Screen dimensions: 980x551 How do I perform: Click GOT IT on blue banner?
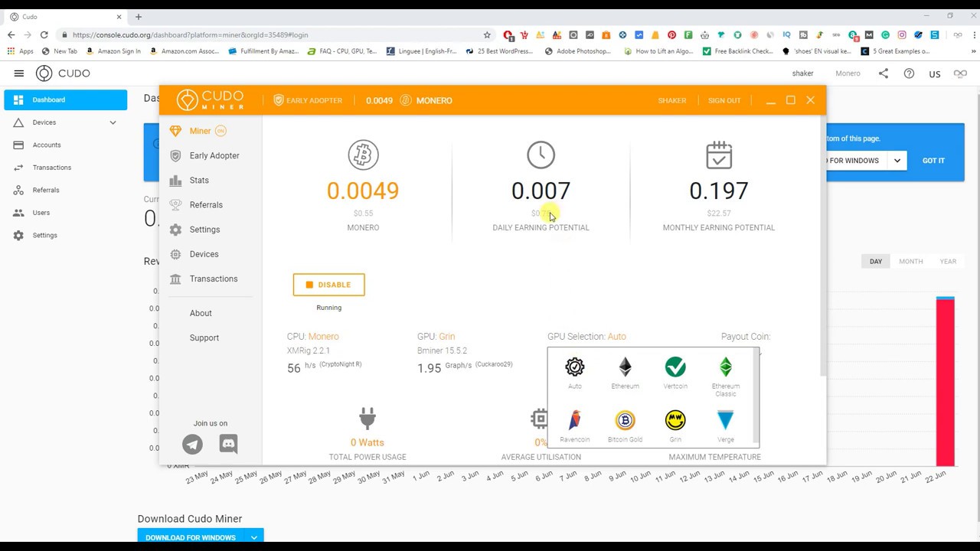pos(933,161)
